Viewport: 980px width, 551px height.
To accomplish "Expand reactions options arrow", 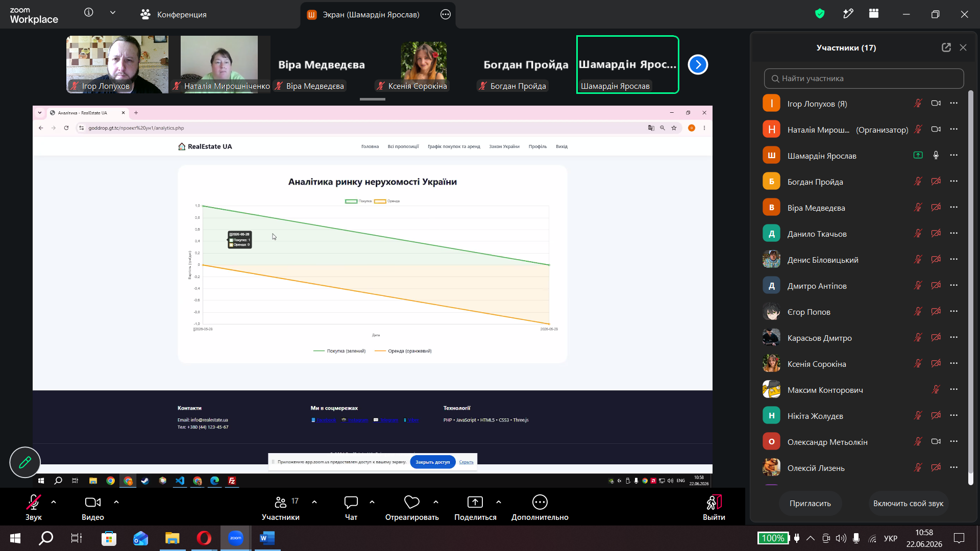I will pyautogui.click(x=436, y=502).
